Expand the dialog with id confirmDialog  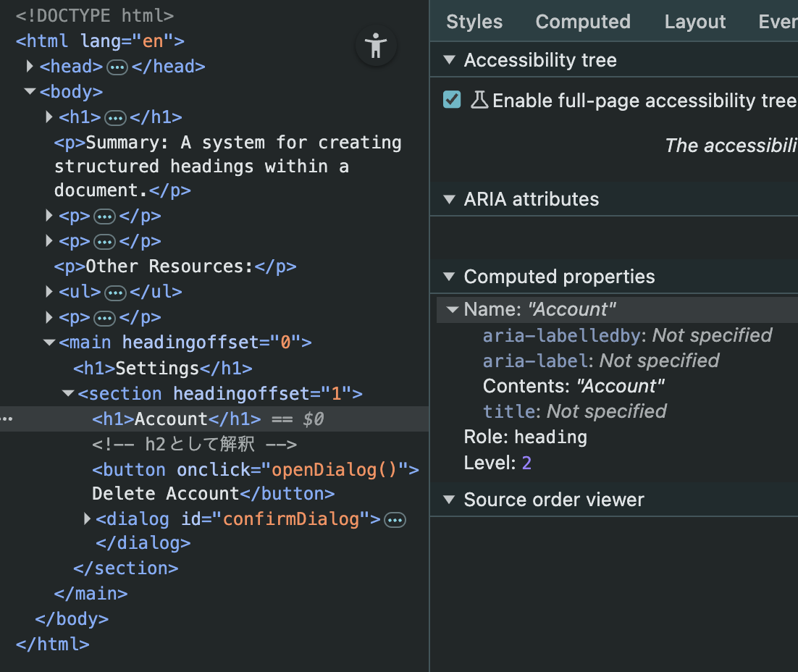coord(87,518)
